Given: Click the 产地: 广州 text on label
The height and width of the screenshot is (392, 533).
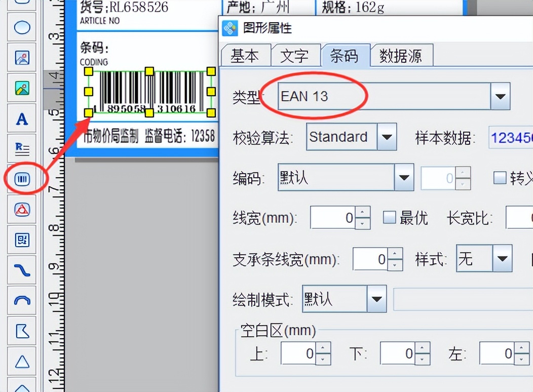Looking at the screenshot, I should 258,8.
